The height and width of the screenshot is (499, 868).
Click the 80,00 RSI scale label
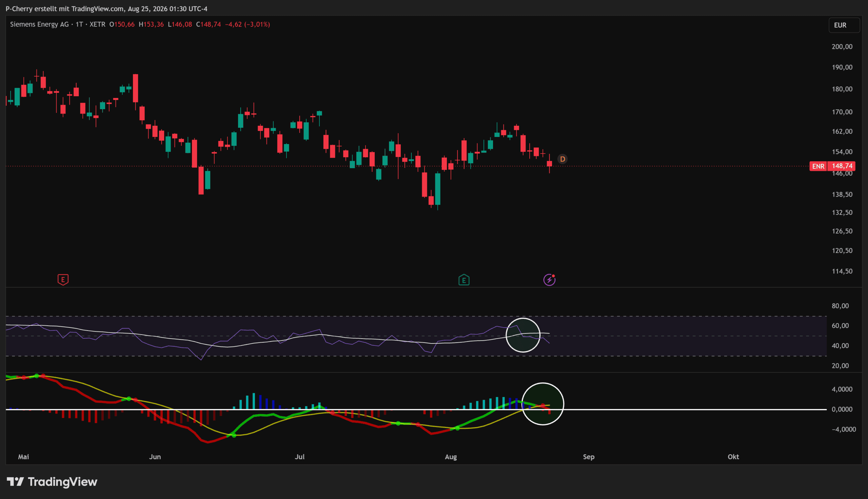tap(840, 306)
